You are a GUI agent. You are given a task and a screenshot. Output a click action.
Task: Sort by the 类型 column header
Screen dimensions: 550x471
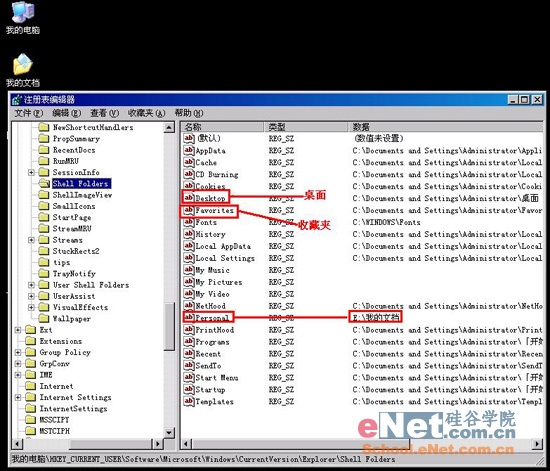306,127
